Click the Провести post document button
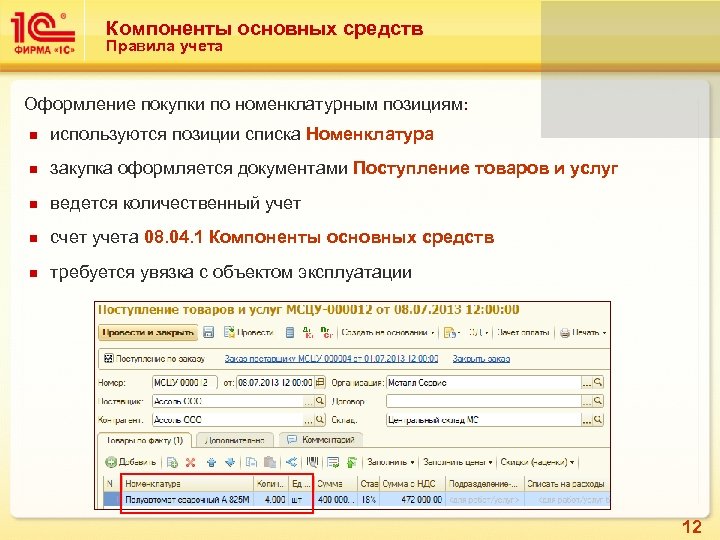The height and width of the screenshot is (540, 720). click(x=249, y=332)
